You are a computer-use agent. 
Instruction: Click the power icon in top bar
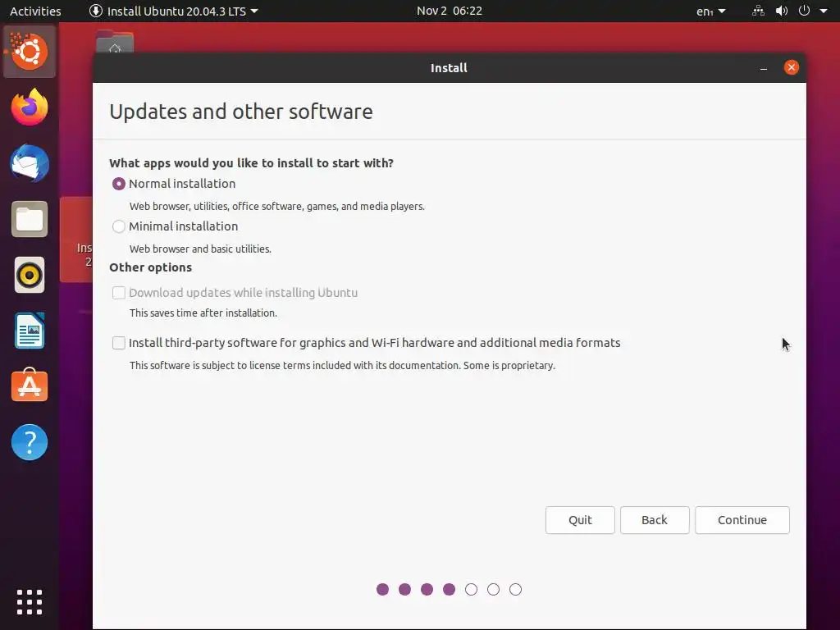pyautogui.click(x=804, y=11)
